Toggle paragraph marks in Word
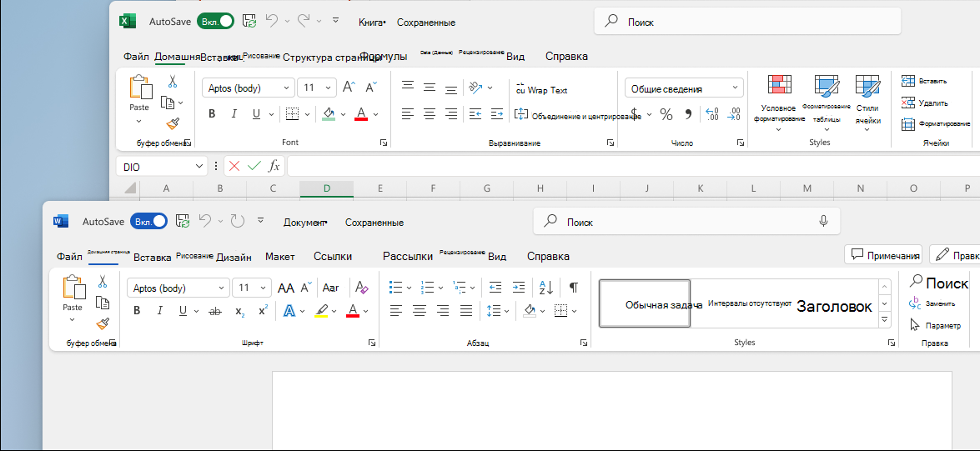This screenshot has height=451, width=980. click(x=573, y=288)
